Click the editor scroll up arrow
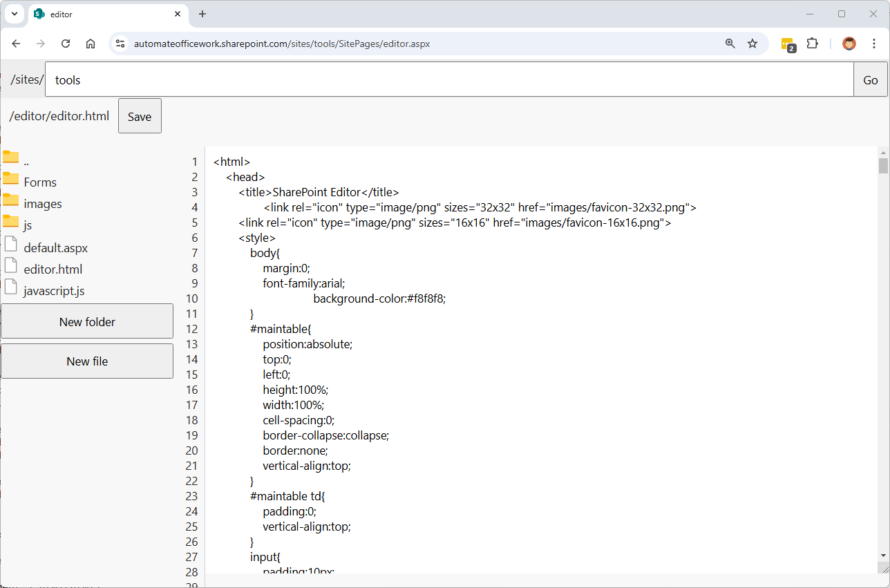Screen dimensions: 890x588 [x=883, y=152]
